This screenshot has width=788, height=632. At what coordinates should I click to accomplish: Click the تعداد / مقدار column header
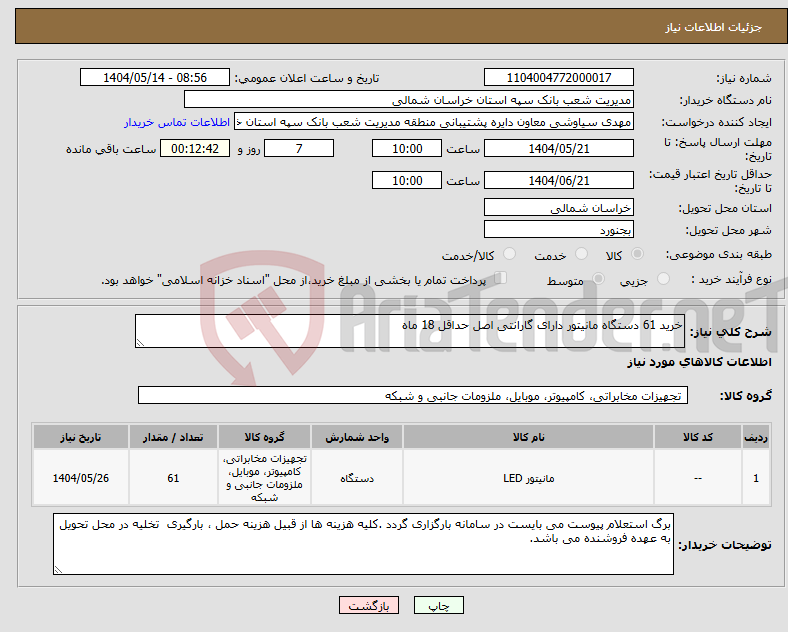click(x=173, y=437)
